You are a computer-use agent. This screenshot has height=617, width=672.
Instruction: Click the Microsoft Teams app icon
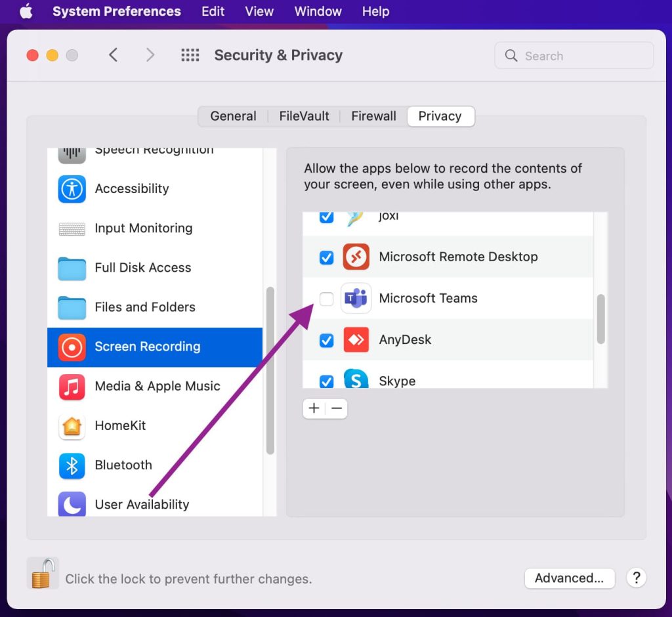(x=356, y=299)
